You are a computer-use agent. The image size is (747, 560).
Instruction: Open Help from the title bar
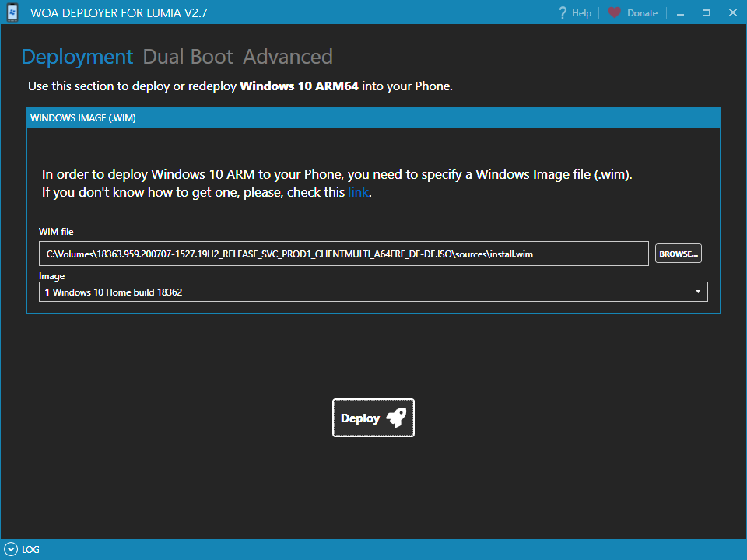click(x=574, y=13)
